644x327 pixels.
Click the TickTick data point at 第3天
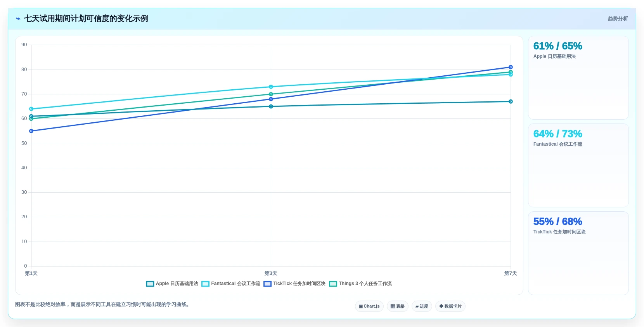[x=271, y=99]
